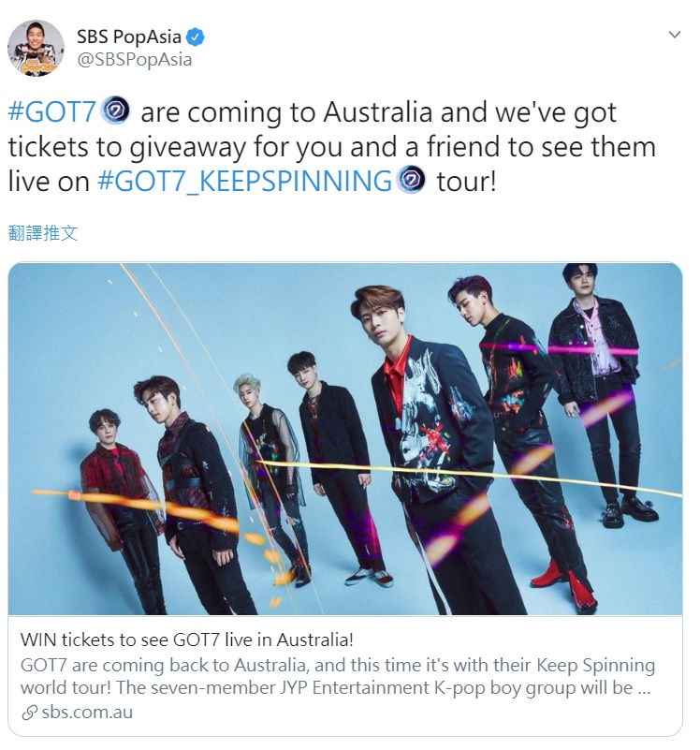700x750 pixels.
Task: Open the SBS PopAsia display name
Action: [x=128, y=37]
